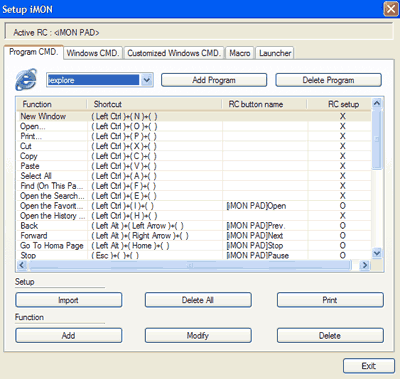
Task: Click the Print button under Setup
Action: (x=330, y=300)
